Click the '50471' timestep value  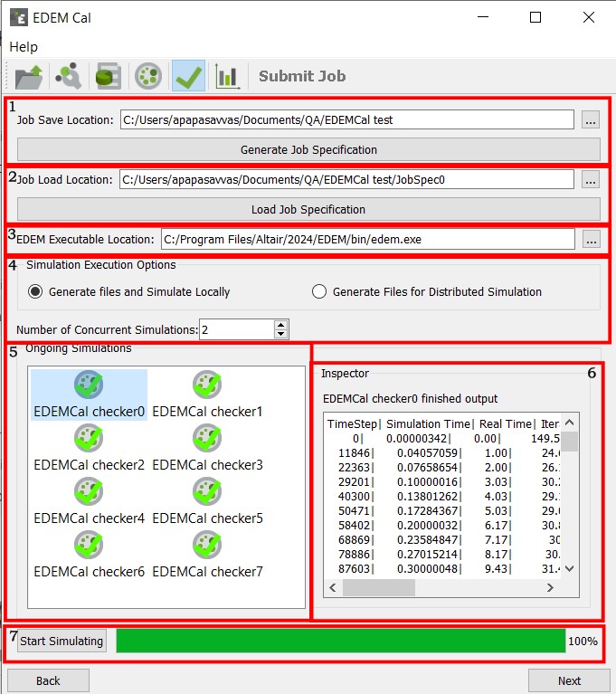[354, 510]
